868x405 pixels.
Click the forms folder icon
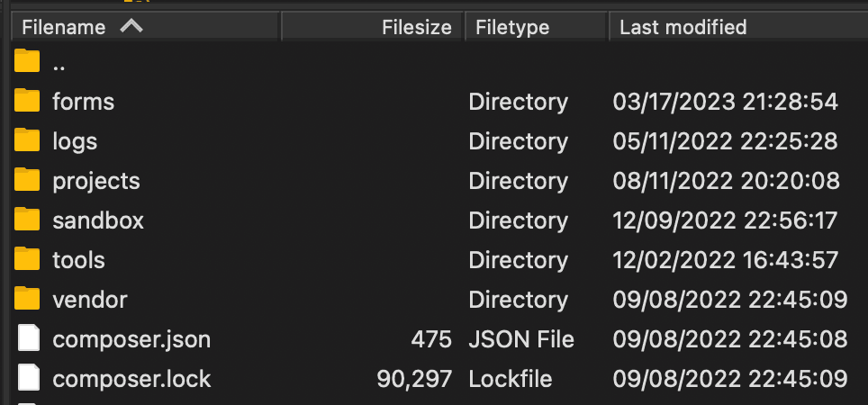point(28,101)
